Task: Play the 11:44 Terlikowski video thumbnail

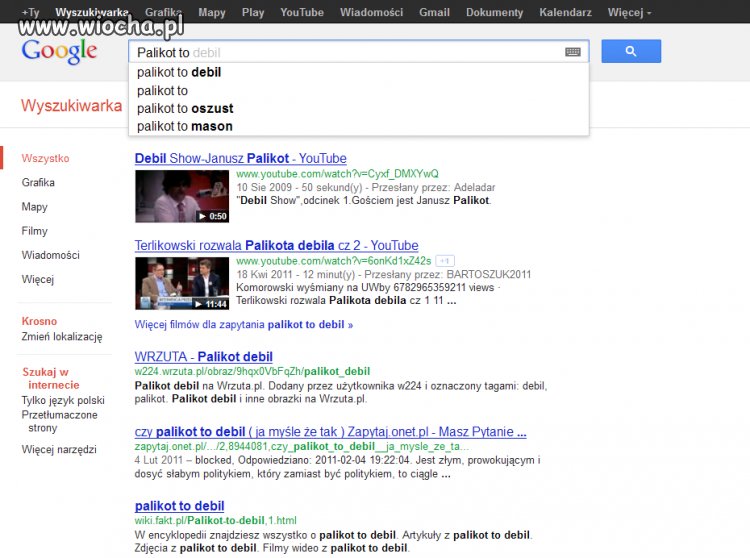Action: pos(182,283)
